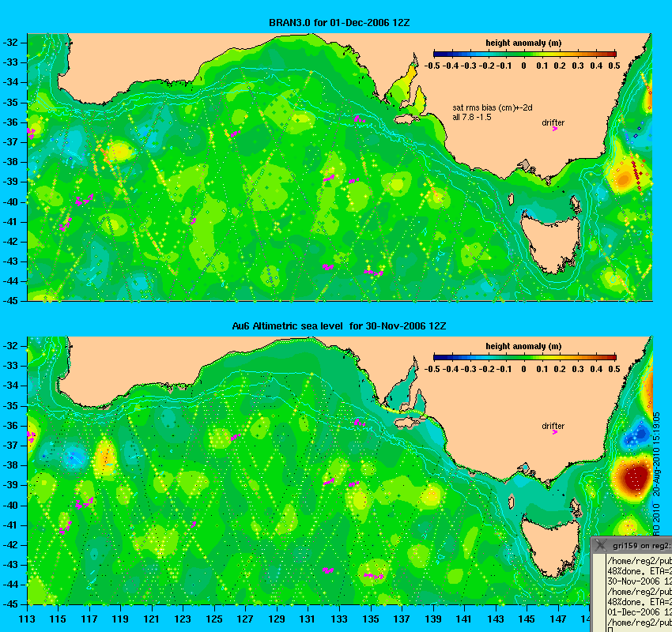Image resolution: width=672 pixels, height=632 pixels.
Task: Click longitude tick label 117
Action: click(89, 619)
